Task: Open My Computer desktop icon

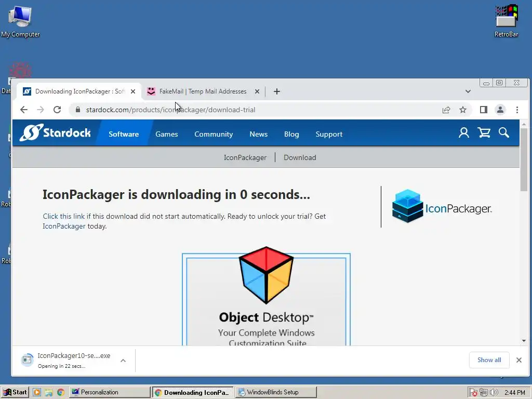Action: click(x=20, y=21)
